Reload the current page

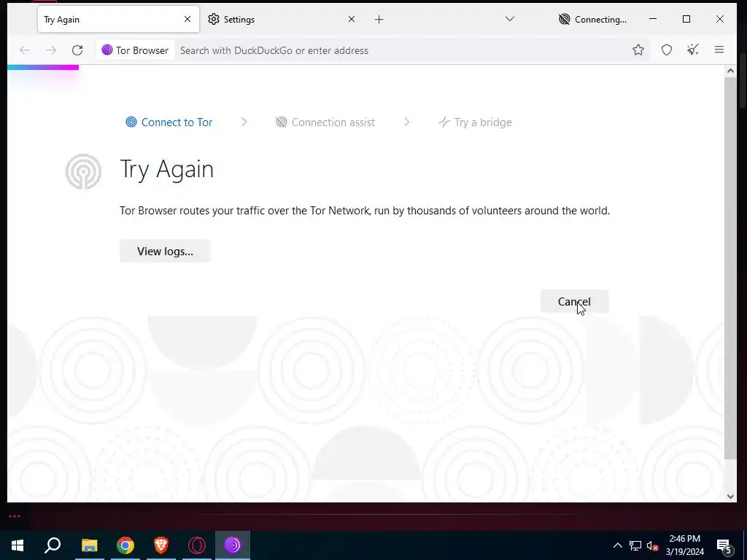77,50
